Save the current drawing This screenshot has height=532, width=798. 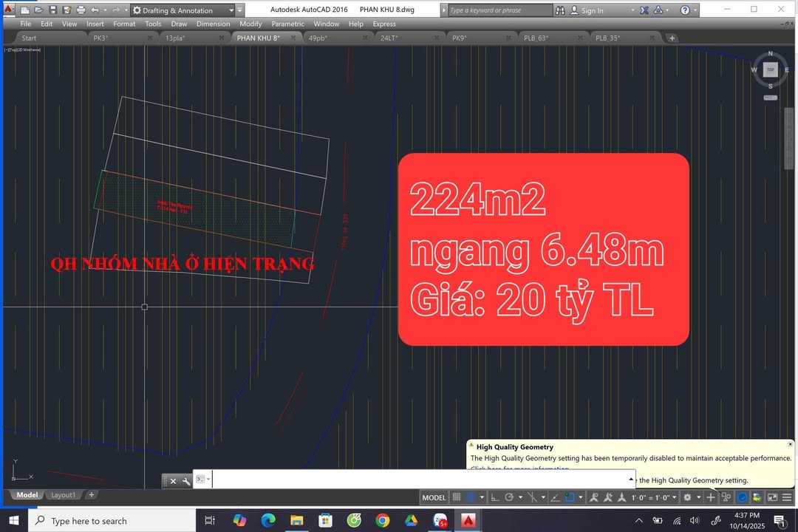coord(52,10)
